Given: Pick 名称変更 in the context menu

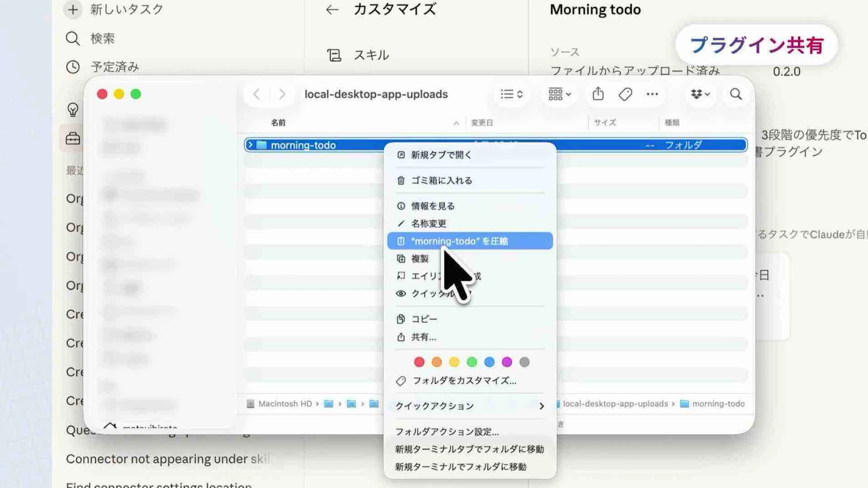Looking at the screenshot, I should click(x=429, y=224).
